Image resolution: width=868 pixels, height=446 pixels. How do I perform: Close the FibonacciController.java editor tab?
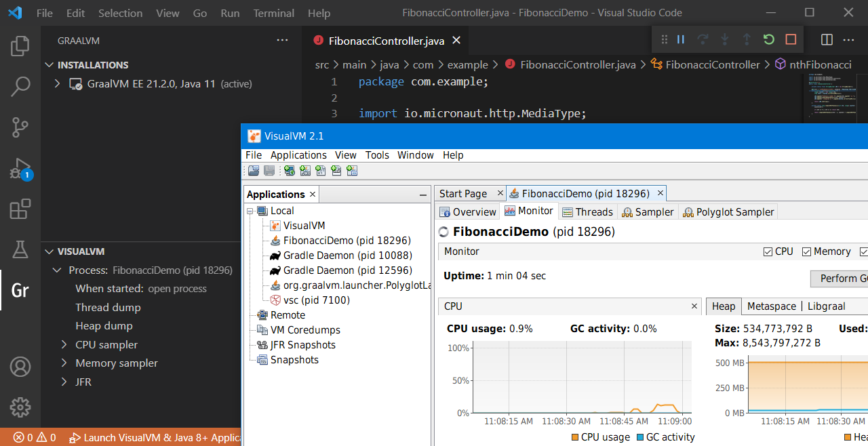click(x=456, y=40)
